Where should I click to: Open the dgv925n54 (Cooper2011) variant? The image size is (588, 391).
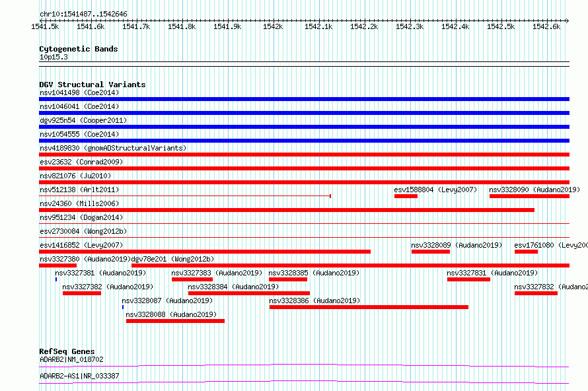click(x=83, y=120)
